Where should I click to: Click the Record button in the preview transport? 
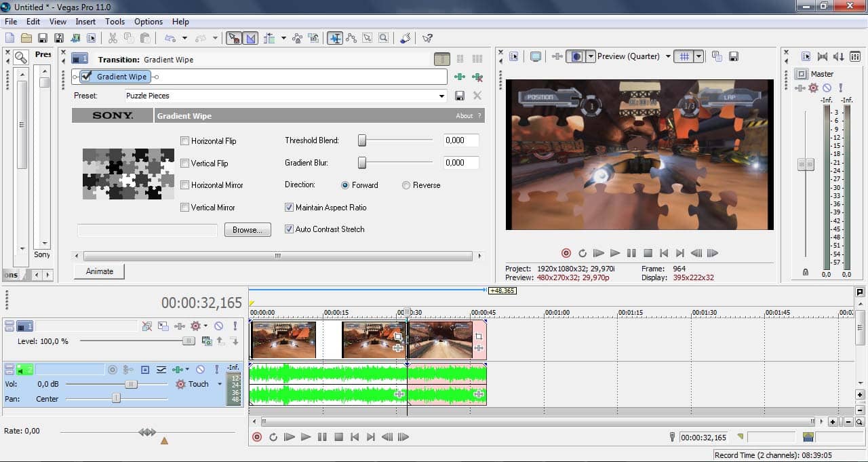point(566,253)
